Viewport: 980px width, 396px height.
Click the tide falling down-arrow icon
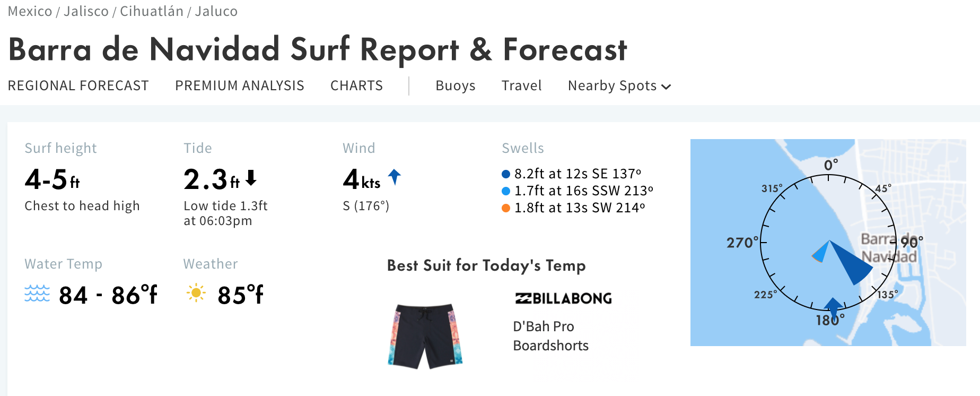click(251, 178)
